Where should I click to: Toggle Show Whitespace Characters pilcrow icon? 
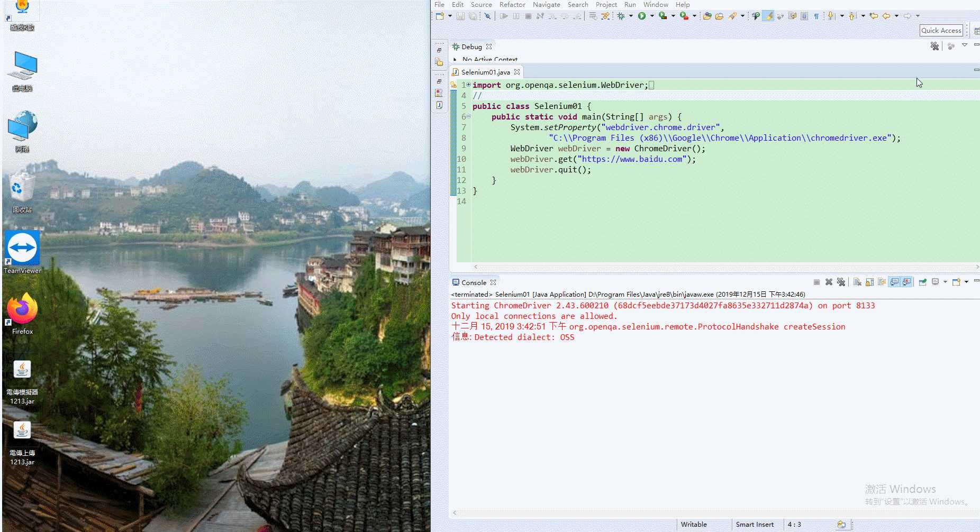point(816,16)
